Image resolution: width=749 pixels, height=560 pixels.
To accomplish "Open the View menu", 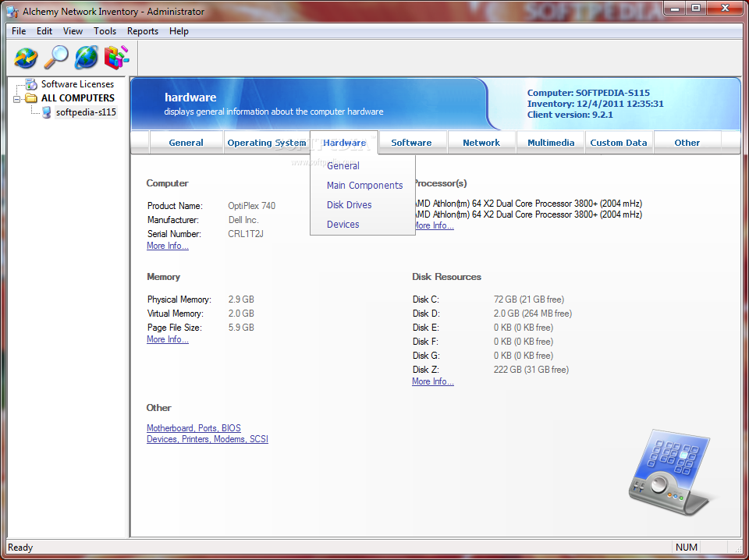I will point(73,31).
